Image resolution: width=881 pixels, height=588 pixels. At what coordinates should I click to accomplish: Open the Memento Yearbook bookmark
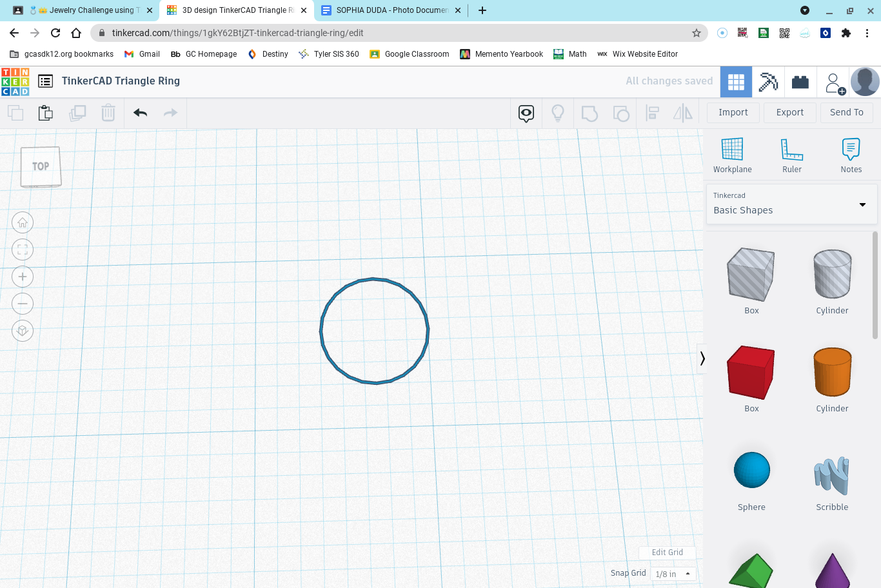(x=502, y=54)
